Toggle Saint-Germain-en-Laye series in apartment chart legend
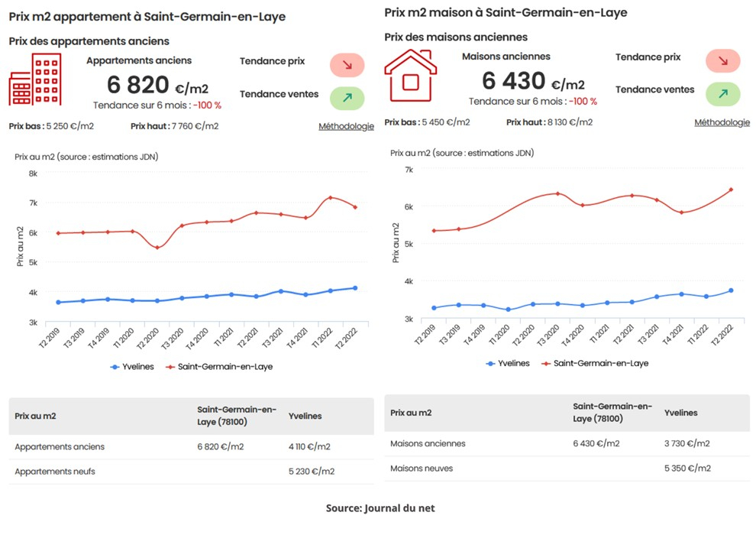 coord(219,367)
